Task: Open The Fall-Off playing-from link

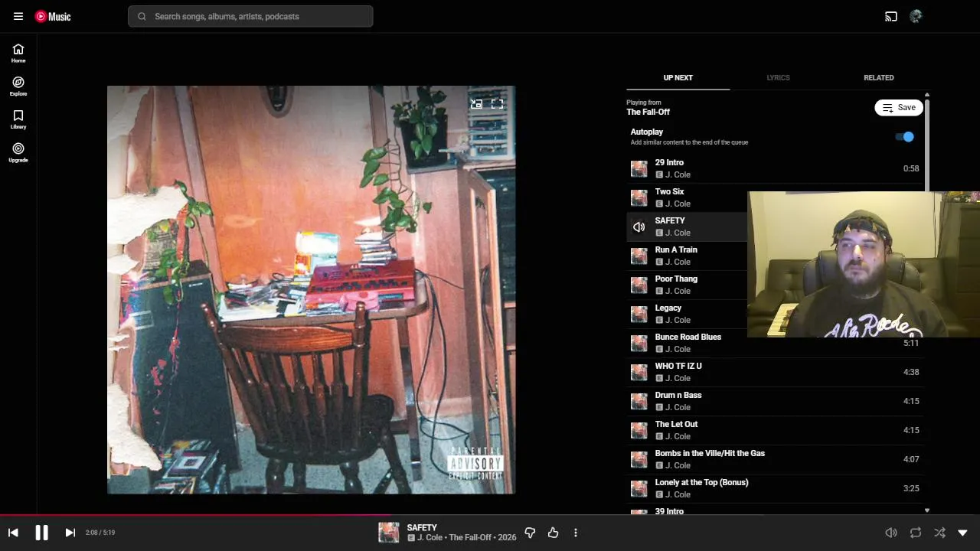Action: (648, 112)
